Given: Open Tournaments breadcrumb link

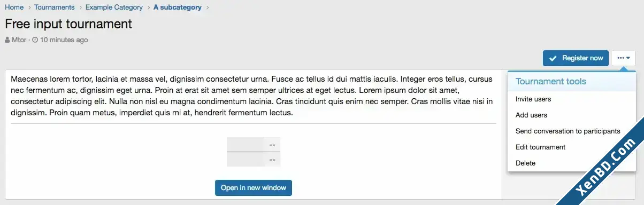Looking at the screenshot, I should tap(55, 7).
